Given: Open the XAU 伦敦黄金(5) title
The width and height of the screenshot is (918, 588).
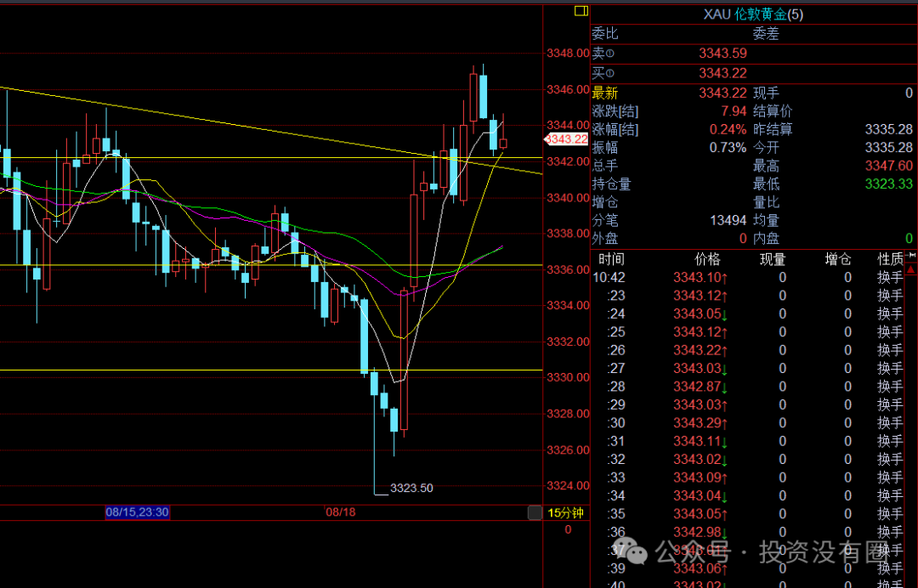Looking at the screenshot, I should (x=753, y=14).
